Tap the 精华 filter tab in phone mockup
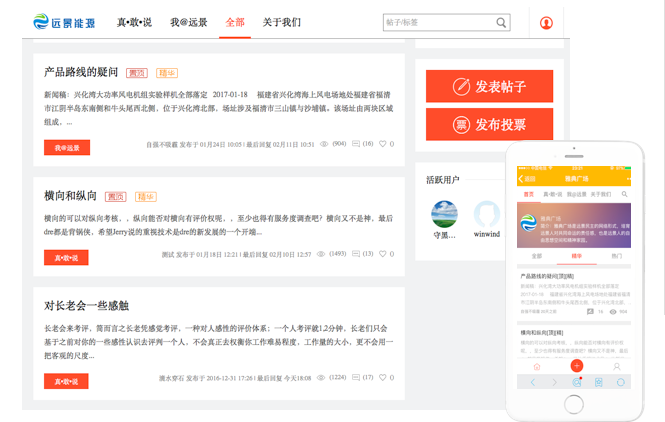The height and width of the screenshot is (422, 665). (577, 256)
